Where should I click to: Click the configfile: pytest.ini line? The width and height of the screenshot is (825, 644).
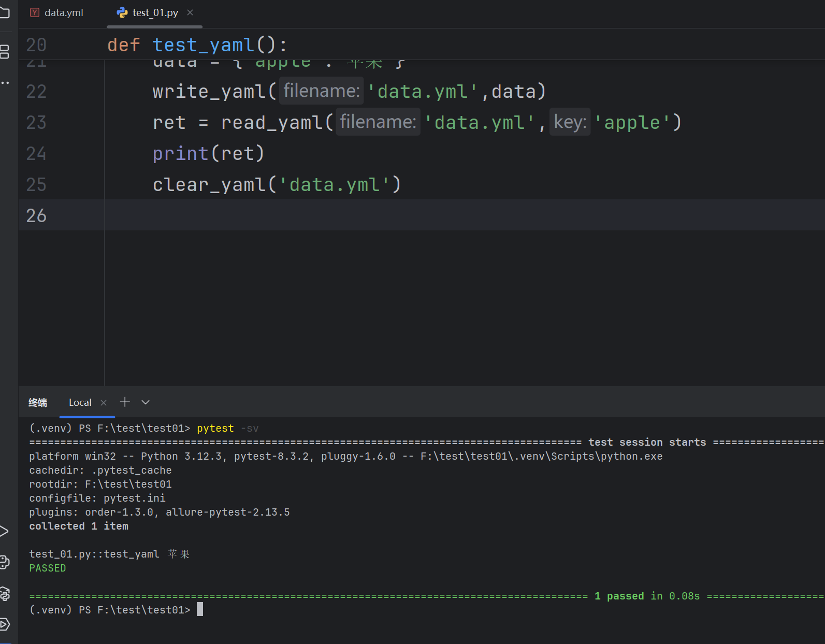[x=97, y=498]
